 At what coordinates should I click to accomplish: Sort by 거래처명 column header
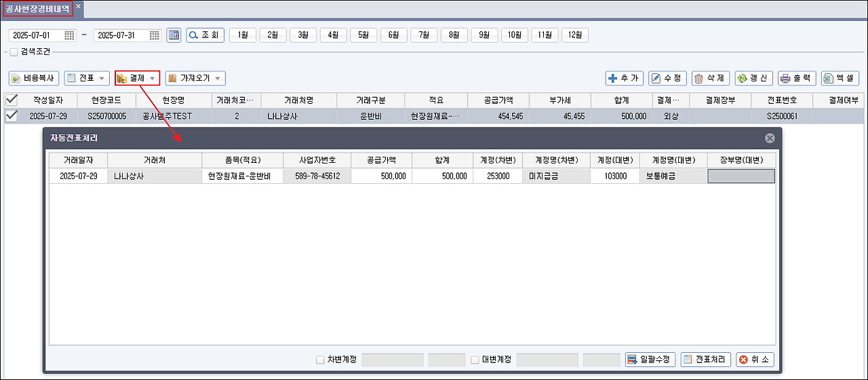tap(299, 100)
